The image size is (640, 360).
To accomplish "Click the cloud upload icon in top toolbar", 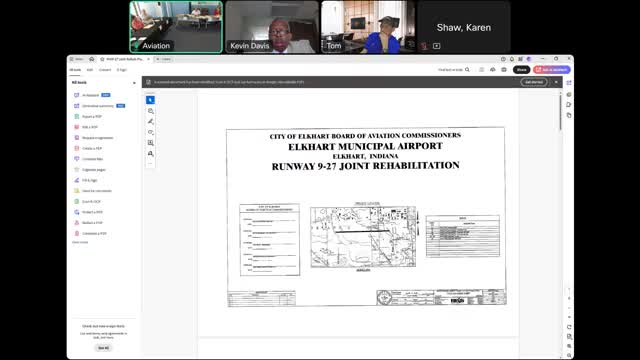I will tap(493, 70).
